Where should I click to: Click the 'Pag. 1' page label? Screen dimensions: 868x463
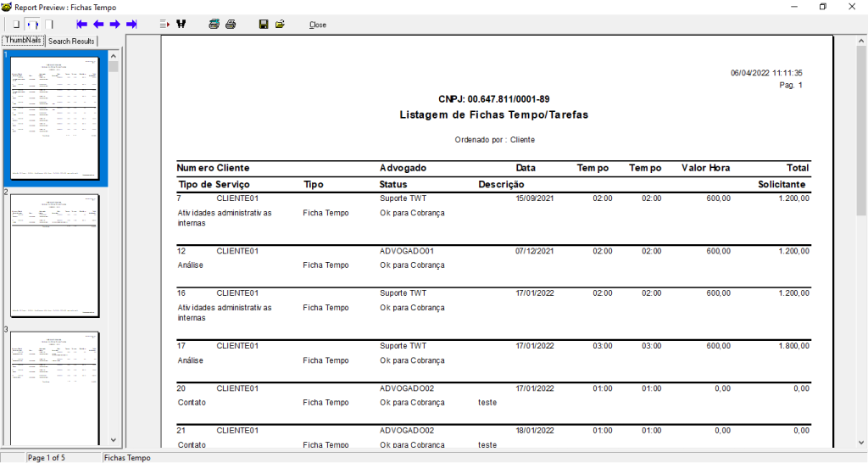791,85
